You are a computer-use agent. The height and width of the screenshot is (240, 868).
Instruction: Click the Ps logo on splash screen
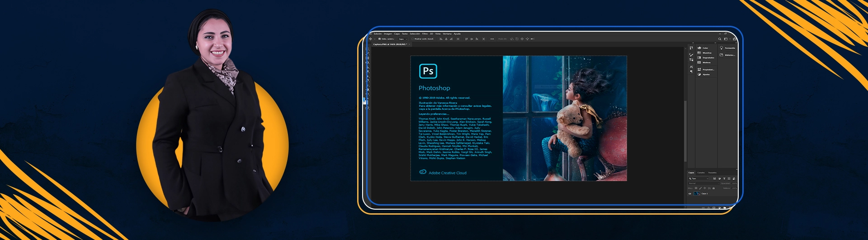click(428, 71)
